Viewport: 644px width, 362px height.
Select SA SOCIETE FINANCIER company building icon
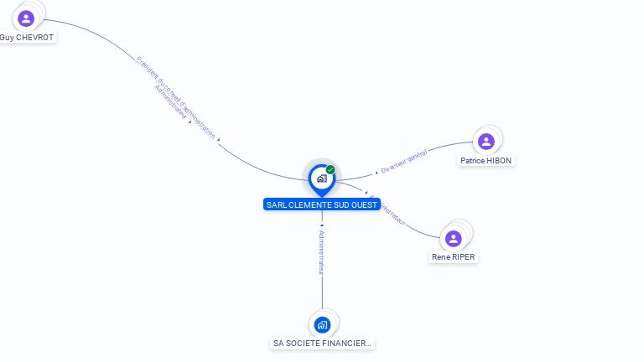click(x=322, y=325)
